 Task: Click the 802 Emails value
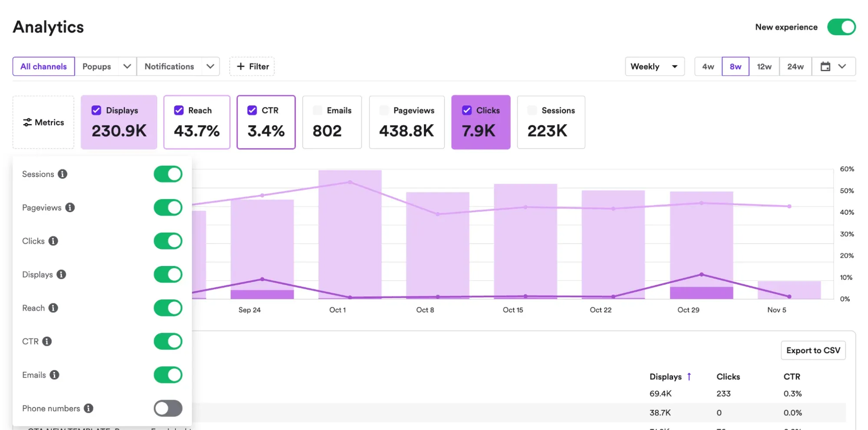(327, 131)
